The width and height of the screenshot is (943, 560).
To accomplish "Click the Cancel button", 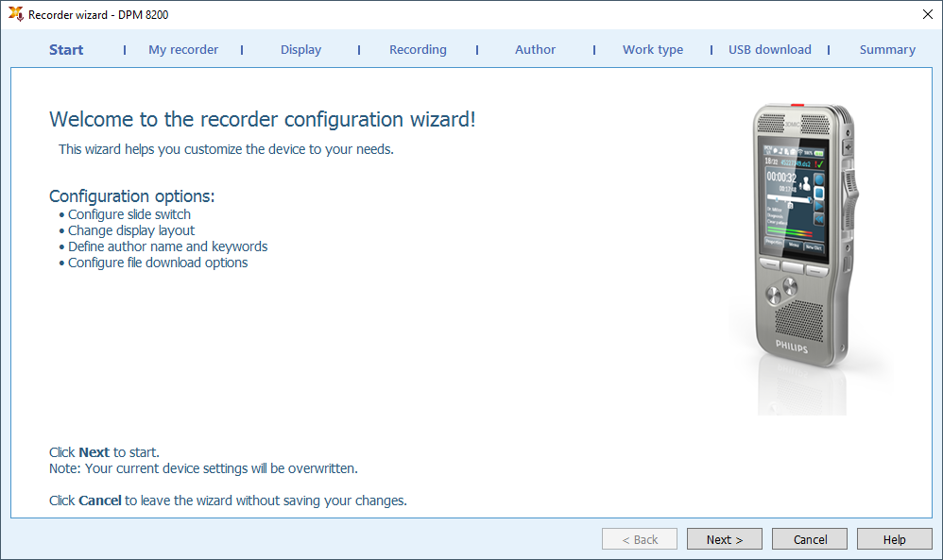I will coord(810,539).
